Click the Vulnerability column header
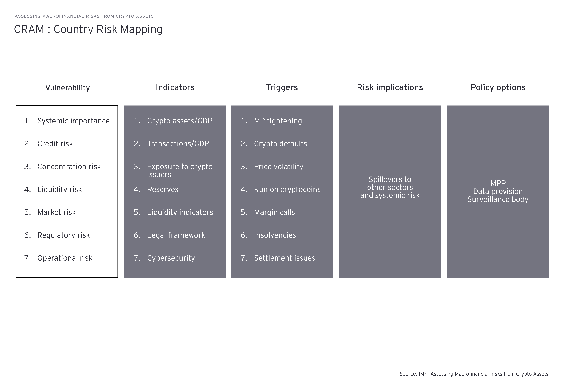The height and width of the screenshot is (392, 565). [x=68, y=88]
